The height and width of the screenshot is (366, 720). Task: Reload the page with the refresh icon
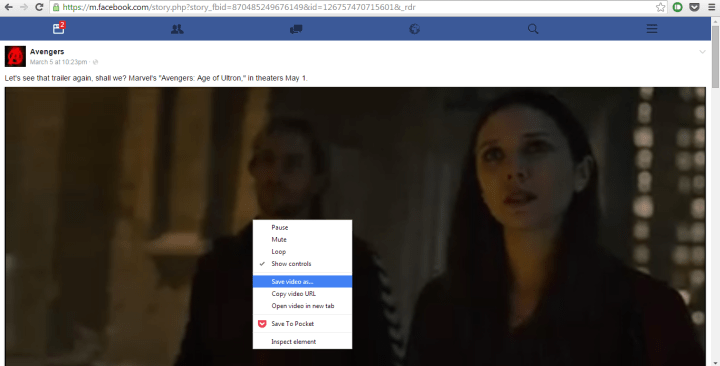pyautogui.click(x=39, y=7)
